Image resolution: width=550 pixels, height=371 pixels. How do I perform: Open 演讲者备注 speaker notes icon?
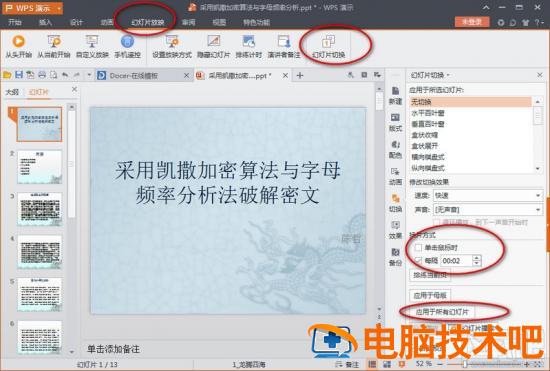tap(284, 41)
